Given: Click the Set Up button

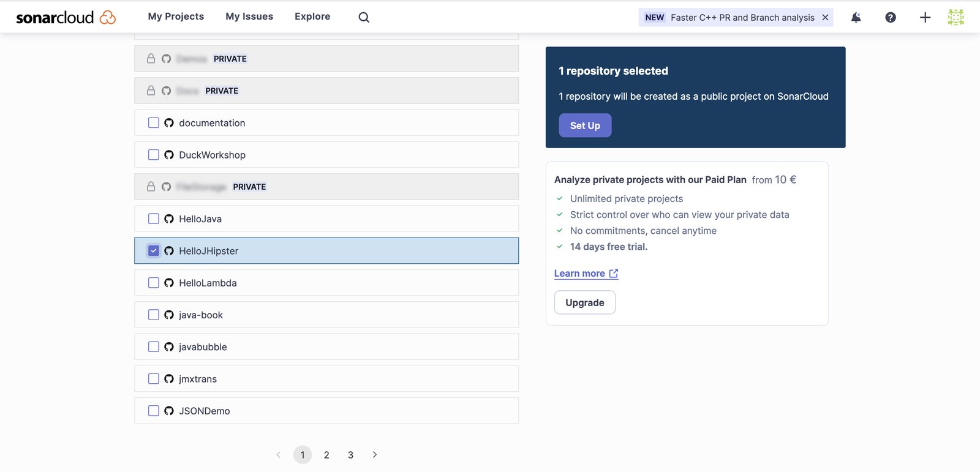Looking at the screenshot, I should click(585, 125).
